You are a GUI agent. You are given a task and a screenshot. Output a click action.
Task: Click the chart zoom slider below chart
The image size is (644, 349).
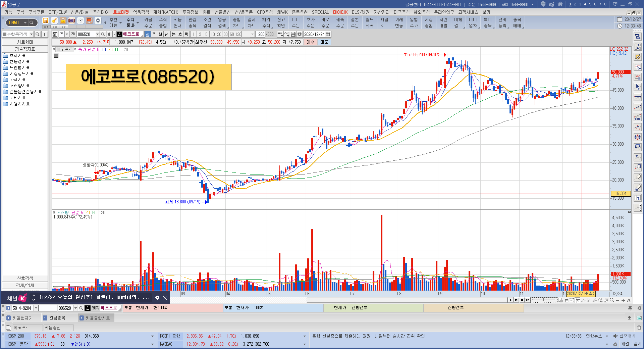pos(544,300)
